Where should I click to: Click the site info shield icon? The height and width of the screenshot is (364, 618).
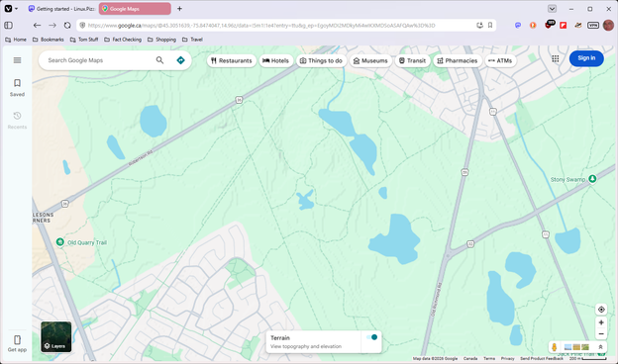(x=82, y=25)
